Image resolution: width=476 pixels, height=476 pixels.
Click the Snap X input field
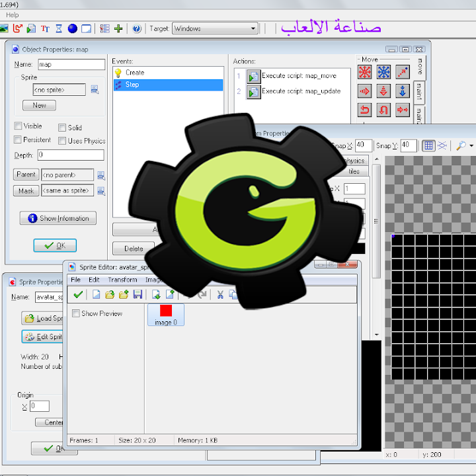[x=364, y=145]
